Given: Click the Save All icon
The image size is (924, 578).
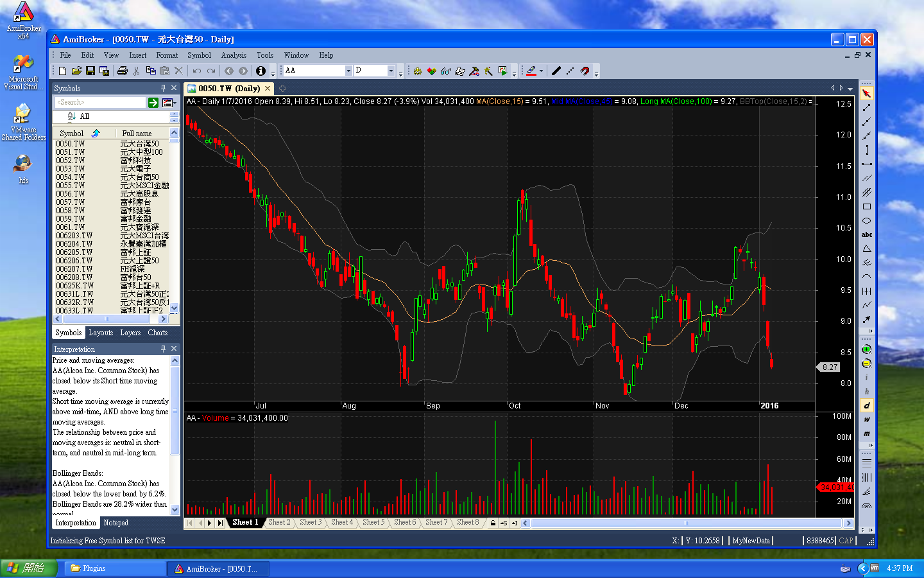Looking at the screenshot, I should tap(104, 71).
